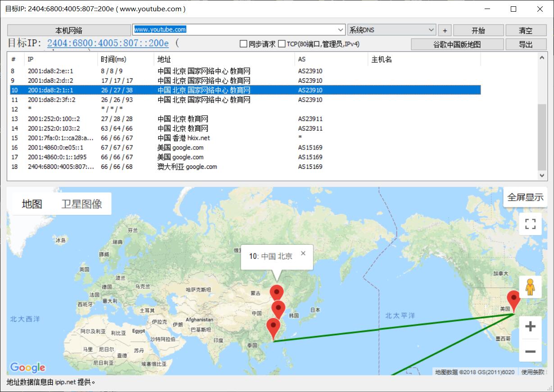Select hop 11 row 2001:da8:2:3f::2
Viewport: 554px width, 392px height.
[245, 100]
